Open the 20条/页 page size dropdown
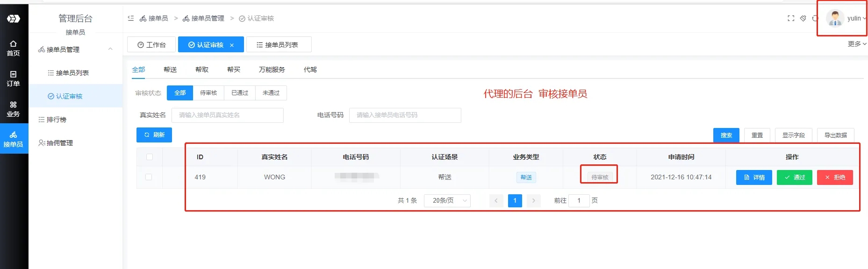 (447, 200)
